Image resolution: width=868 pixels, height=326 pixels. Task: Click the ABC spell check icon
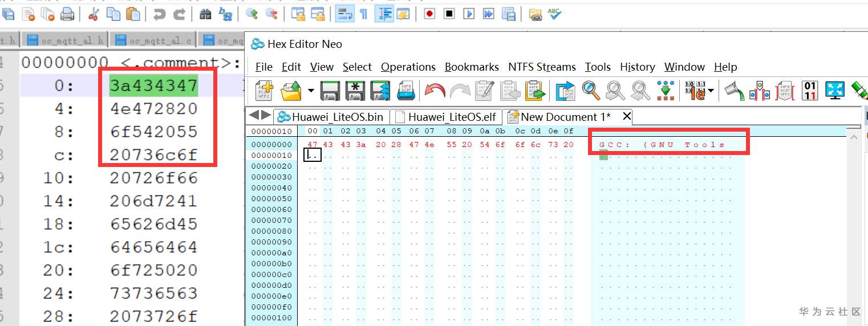tap(554, 14)
